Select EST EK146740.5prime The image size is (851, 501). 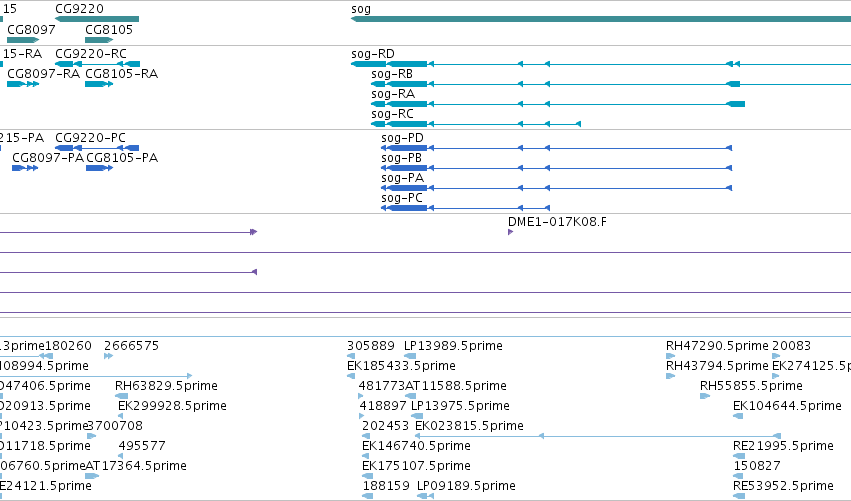(416, 446)
